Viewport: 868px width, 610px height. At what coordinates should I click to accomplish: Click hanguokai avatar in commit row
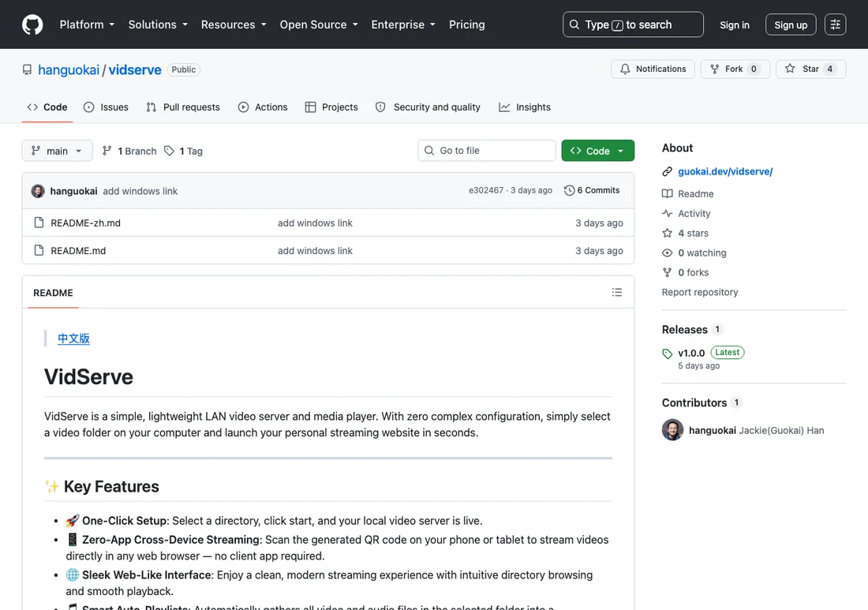click(38, 191)
